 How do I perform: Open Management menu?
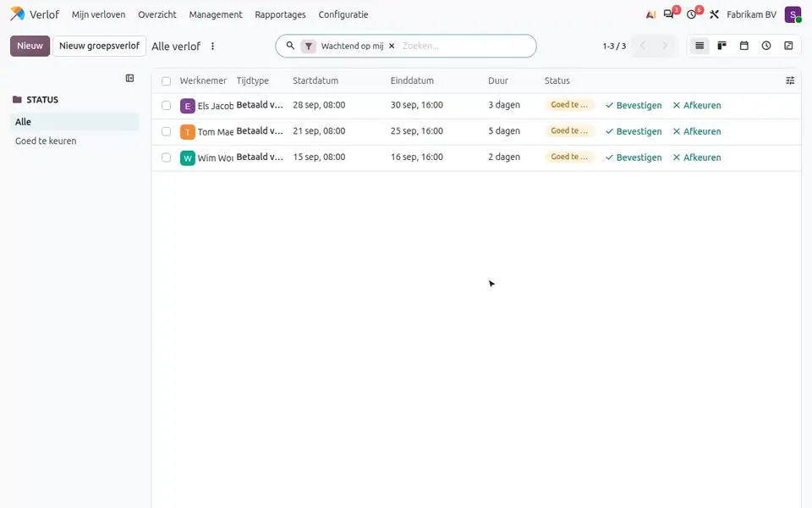216,14
